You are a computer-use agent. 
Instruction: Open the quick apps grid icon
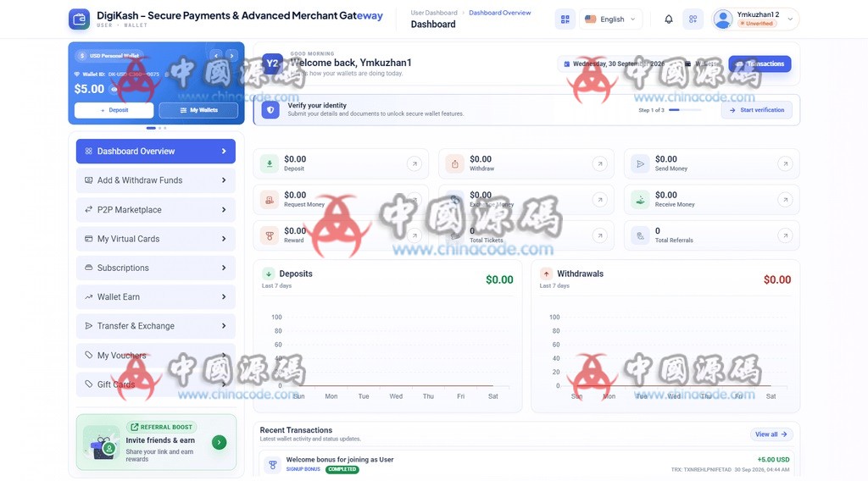pos(565,19)
